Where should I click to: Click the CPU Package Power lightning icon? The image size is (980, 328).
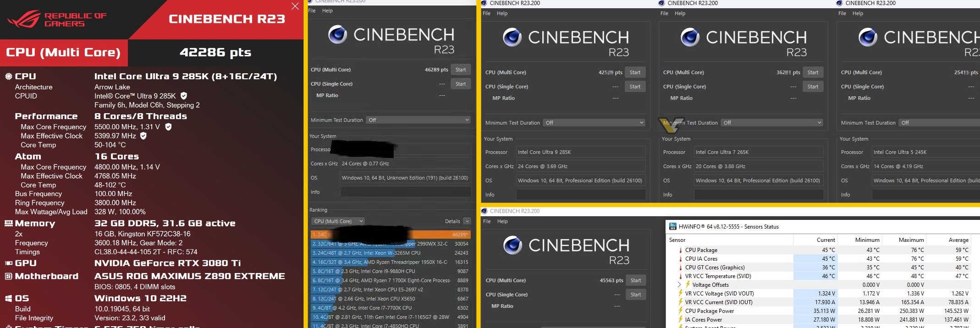[x=681, y=311]
